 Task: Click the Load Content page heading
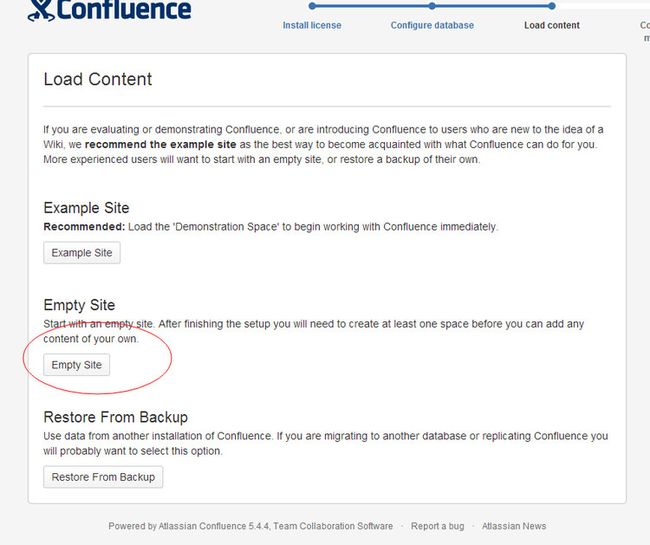[x=98, y=79]
